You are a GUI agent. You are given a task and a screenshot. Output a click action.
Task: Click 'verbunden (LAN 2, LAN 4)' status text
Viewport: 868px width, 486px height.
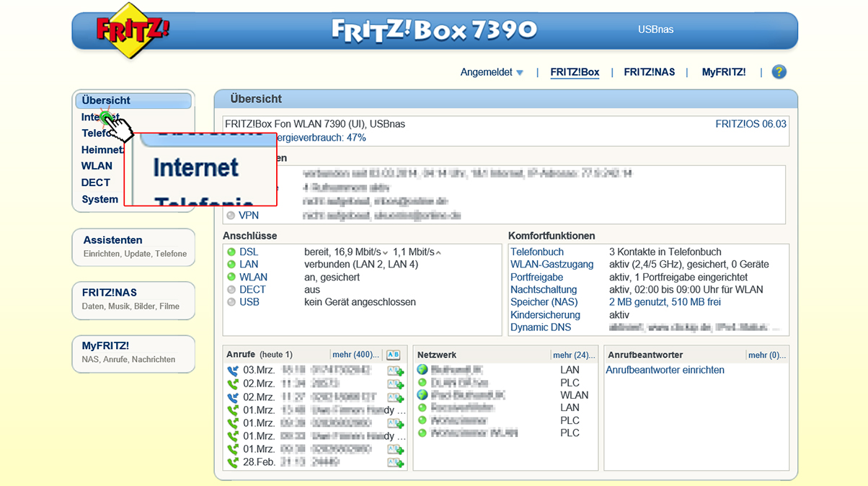(x=361, y=265)
